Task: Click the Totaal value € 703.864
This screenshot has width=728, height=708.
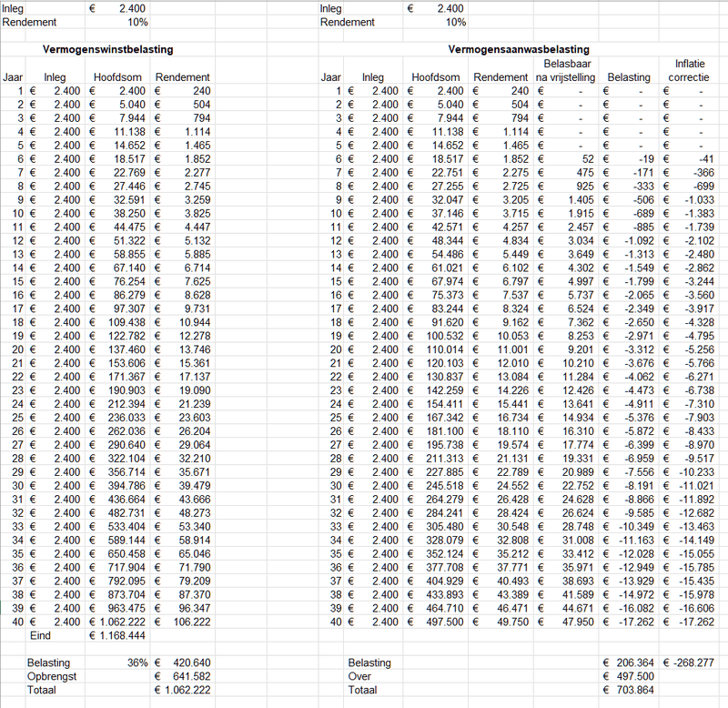Action: [628, 691]
